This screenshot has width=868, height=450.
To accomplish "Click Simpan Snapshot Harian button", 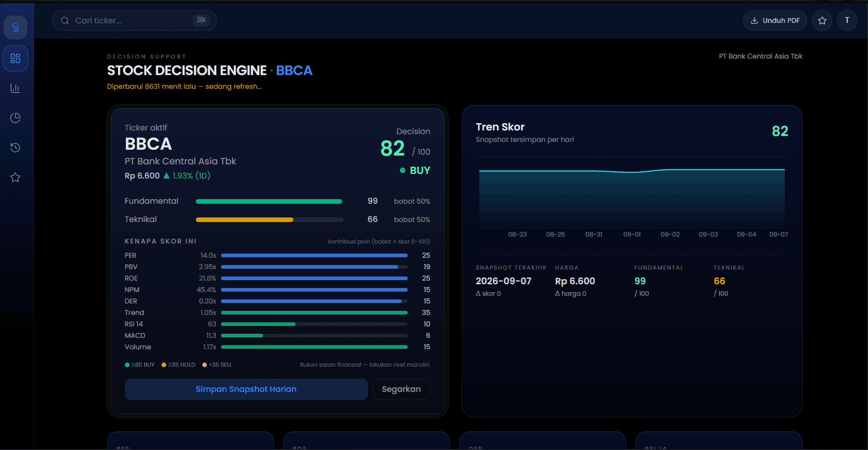I will pyautogui.click(x=246, y=389).
